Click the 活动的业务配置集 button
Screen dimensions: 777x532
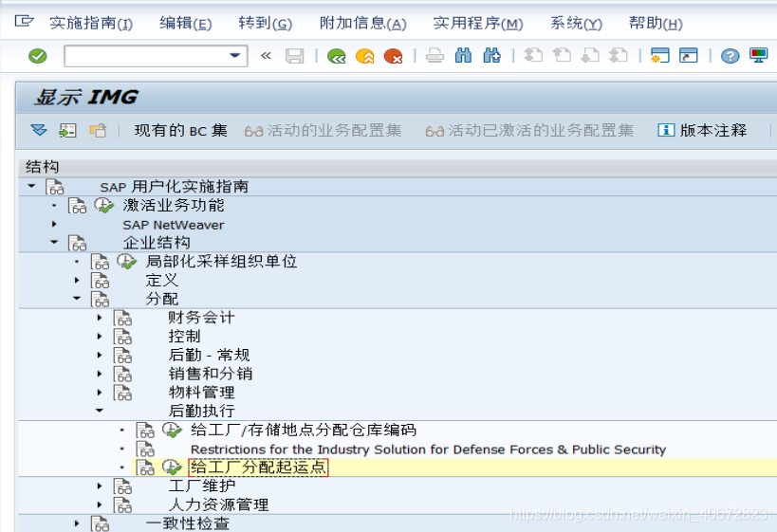pyautogui.click(x=324, y=131)
